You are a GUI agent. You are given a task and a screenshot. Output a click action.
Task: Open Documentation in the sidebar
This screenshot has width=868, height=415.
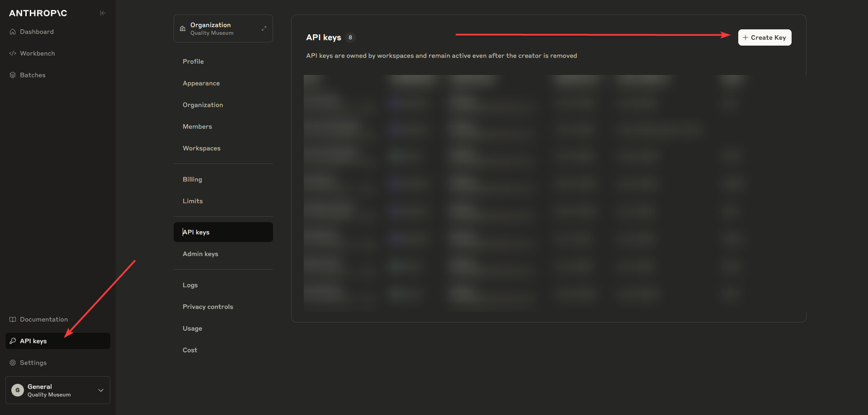[x=58, y=319]
